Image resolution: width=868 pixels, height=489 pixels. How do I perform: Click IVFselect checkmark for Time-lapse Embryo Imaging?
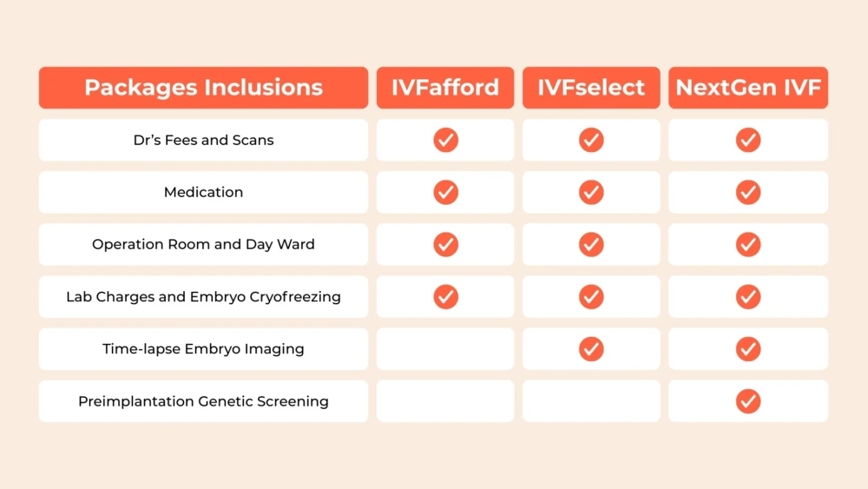coord(591,349)
